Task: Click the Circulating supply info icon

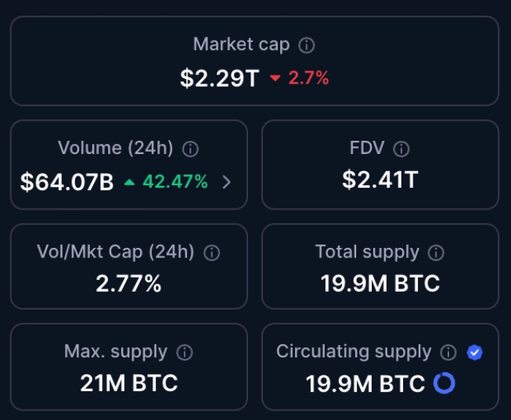Action: pyautogui.click(x=448, y=353)
